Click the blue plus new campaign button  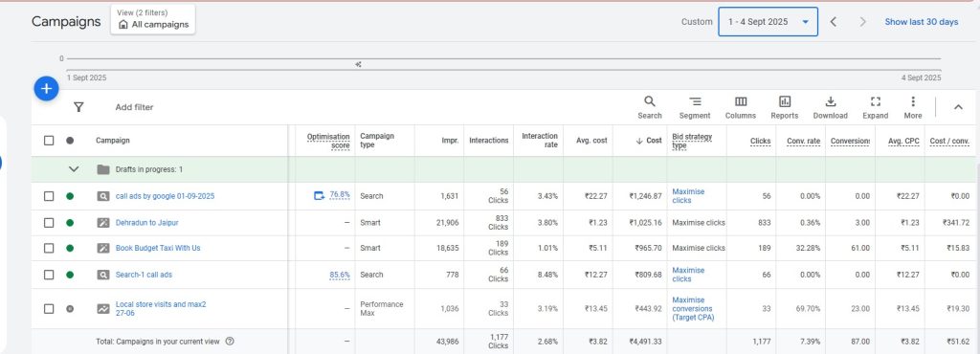coord(46,89)
